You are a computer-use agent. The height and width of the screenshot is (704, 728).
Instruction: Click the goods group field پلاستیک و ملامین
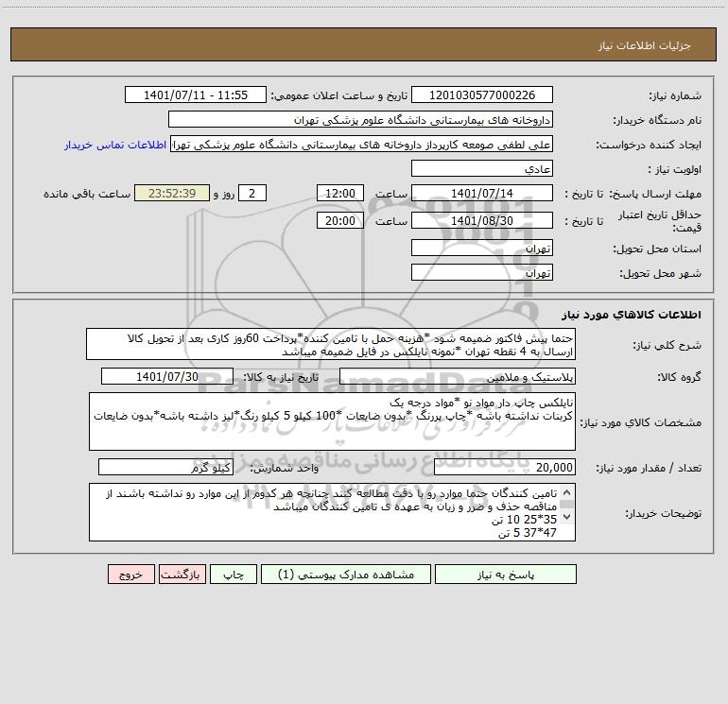tap(458, 376)
